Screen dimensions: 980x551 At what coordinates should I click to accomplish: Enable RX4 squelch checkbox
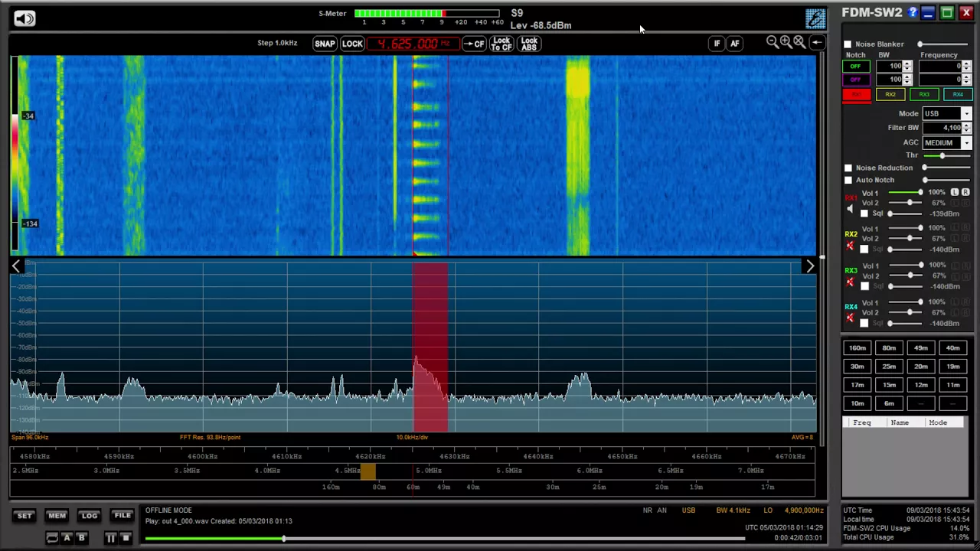point(864,323)
